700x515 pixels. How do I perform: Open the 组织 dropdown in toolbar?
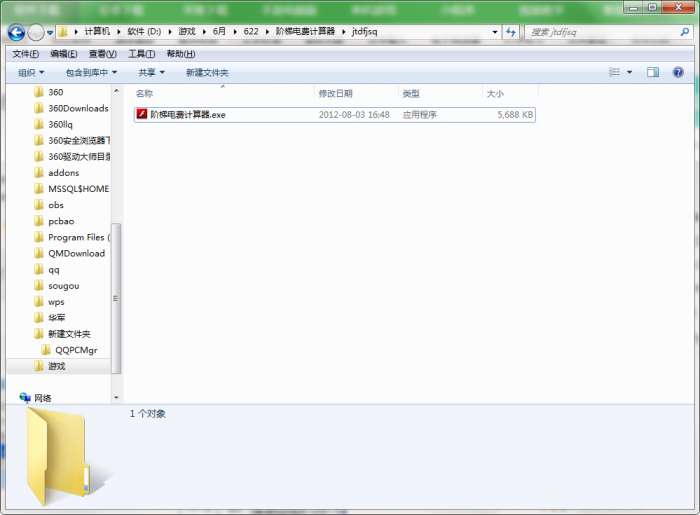pos(31,72)
